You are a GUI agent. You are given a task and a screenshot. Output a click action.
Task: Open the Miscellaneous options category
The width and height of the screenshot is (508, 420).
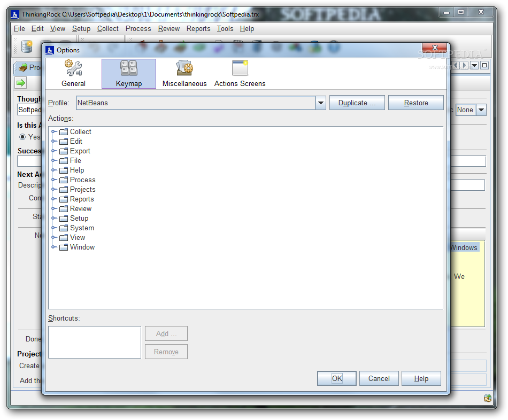184,74
